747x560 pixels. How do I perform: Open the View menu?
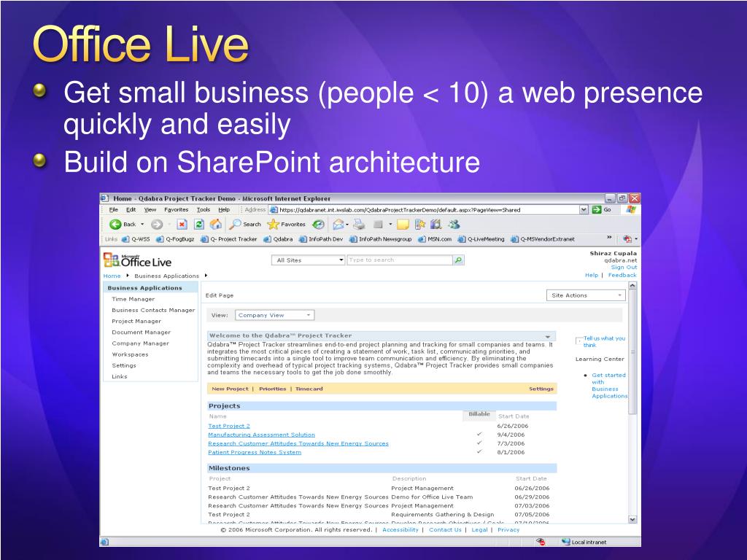click(x=150, y=209)
